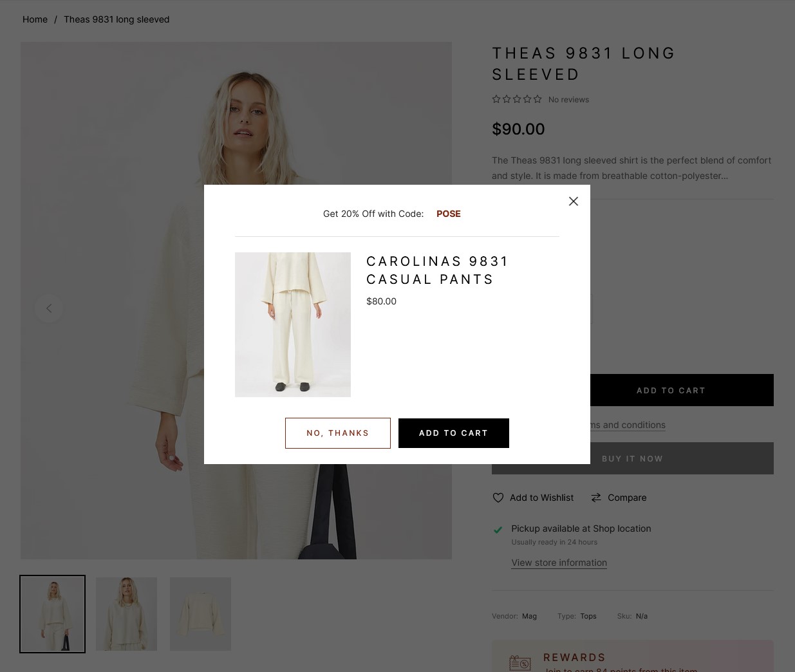Click the Carolinas 9831 pants image
Screen dimensions: 795x672
coord(293,324)
